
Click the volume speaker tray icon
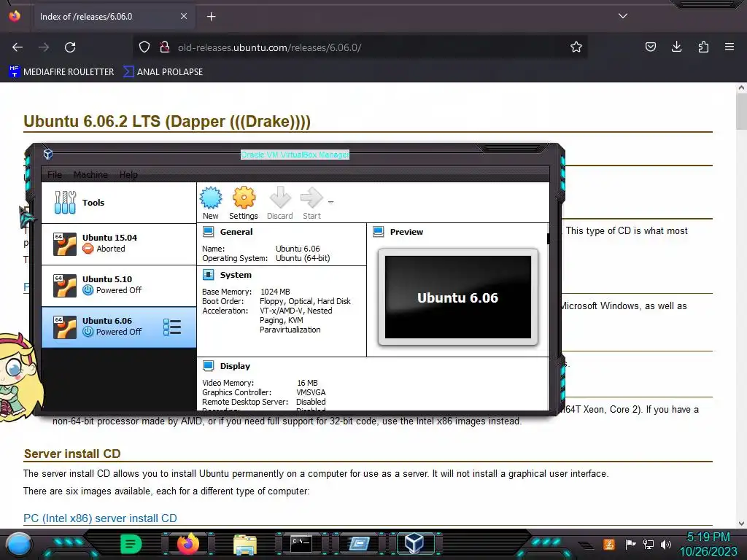666,544
